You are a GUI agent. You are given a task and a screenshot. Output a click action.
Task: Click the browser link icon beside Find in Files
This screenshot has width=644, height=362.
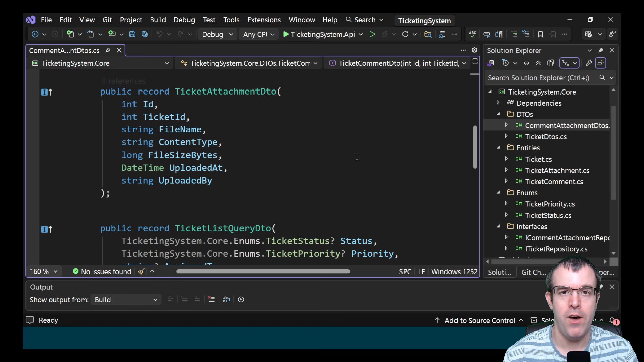(442, 34)
